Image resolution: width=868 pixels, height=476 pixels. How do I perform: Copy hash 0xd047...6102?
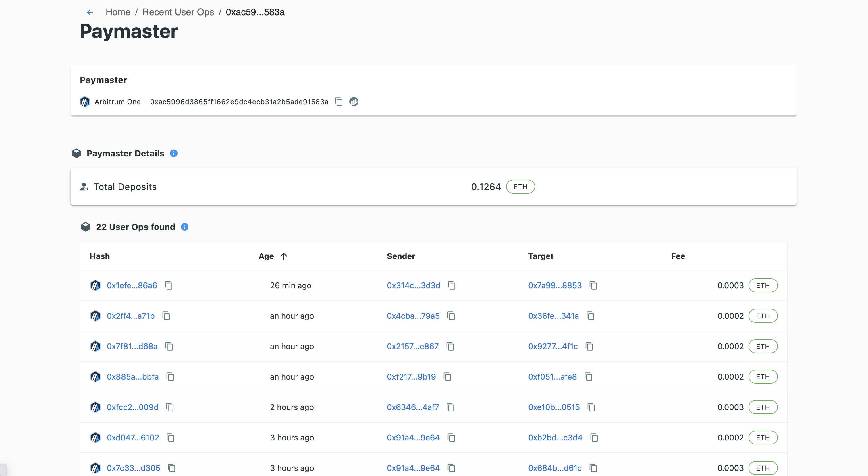pyautogui.click(x=171, y=438)
